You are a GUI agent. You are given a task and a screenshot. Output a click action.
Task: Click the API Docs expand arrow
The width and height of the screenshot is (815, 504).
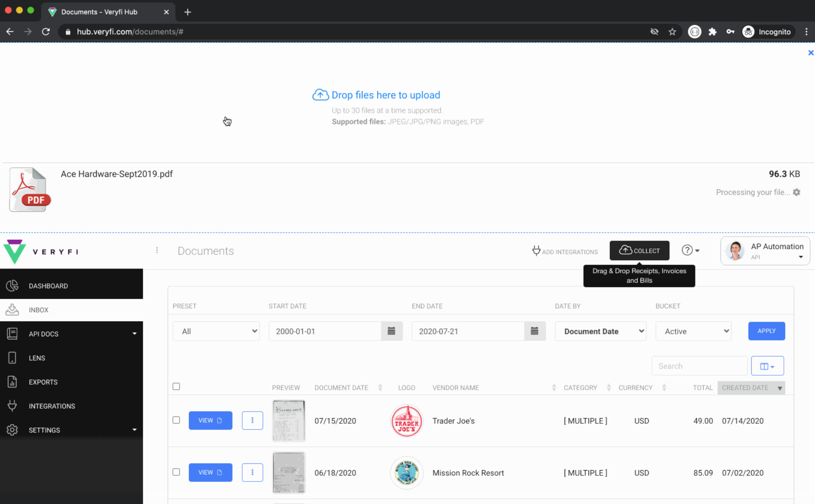[134, 334]
